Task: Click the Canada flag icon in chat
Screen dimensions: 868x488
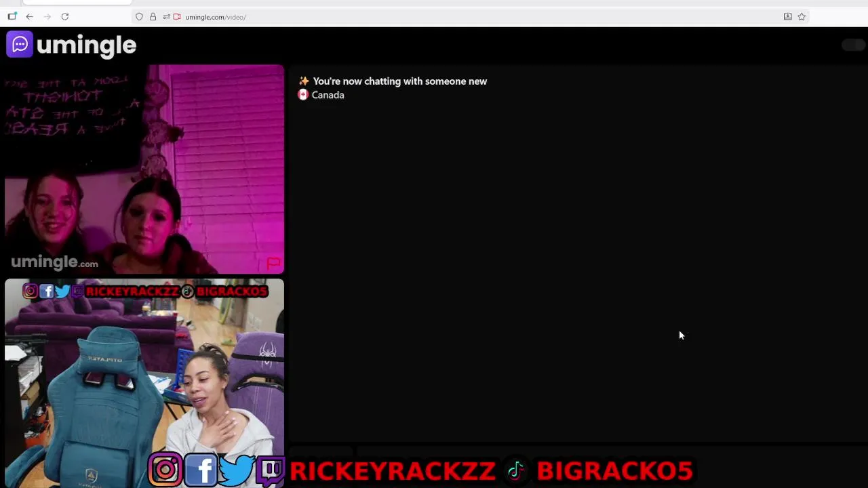Action: click(303, 95)
